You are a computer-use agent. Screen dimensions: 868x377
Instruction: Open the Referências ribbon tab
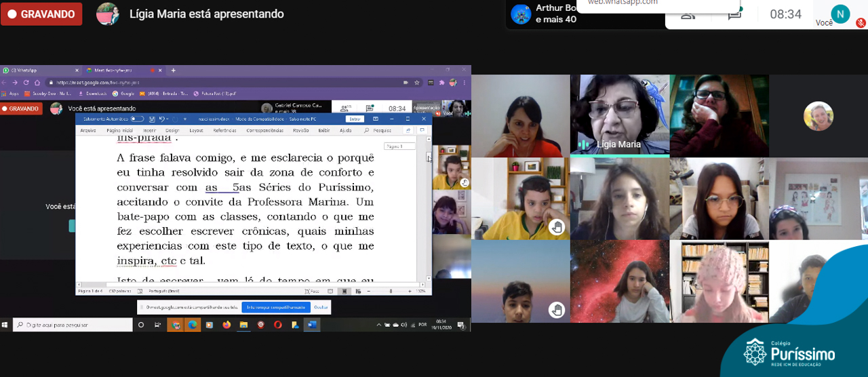click(224, 130)
